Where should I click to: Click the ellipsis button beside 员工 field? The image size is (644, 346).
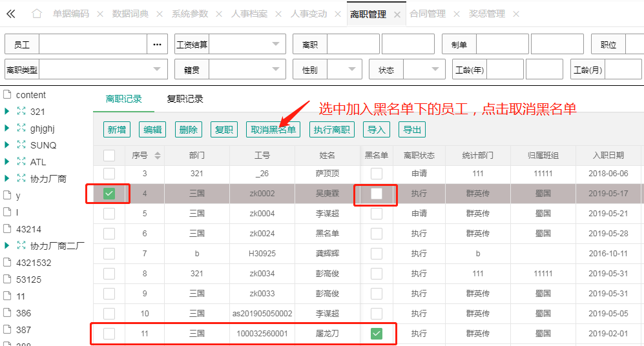point(157,45)
